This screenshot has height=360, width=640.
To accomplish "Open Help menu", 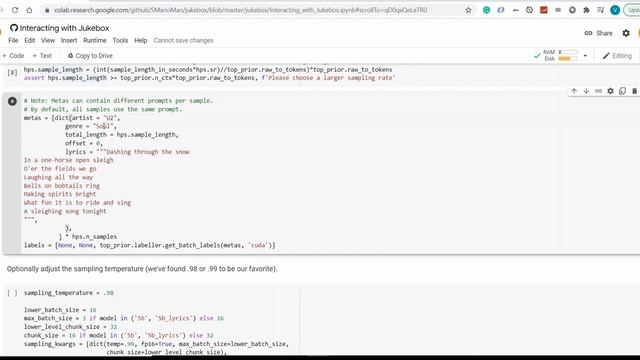I will pyautogui.click(x=140, y=40).
